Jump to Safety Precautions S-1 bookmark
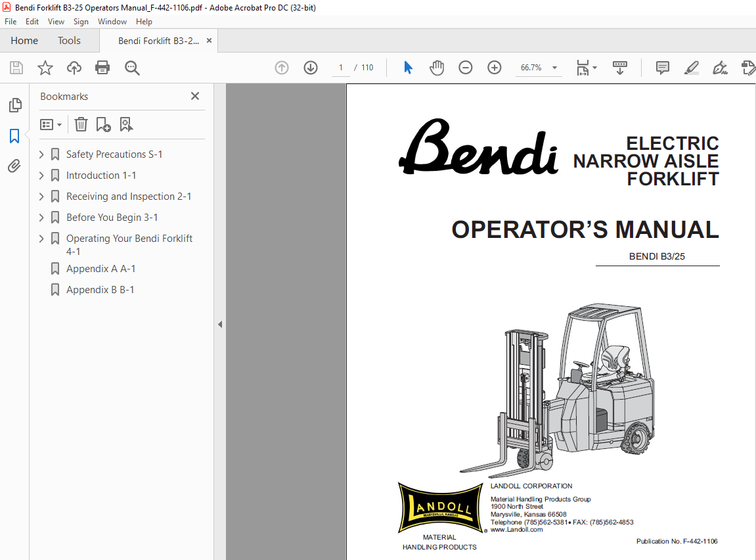The image size is (756, 560). pos(114,154)
